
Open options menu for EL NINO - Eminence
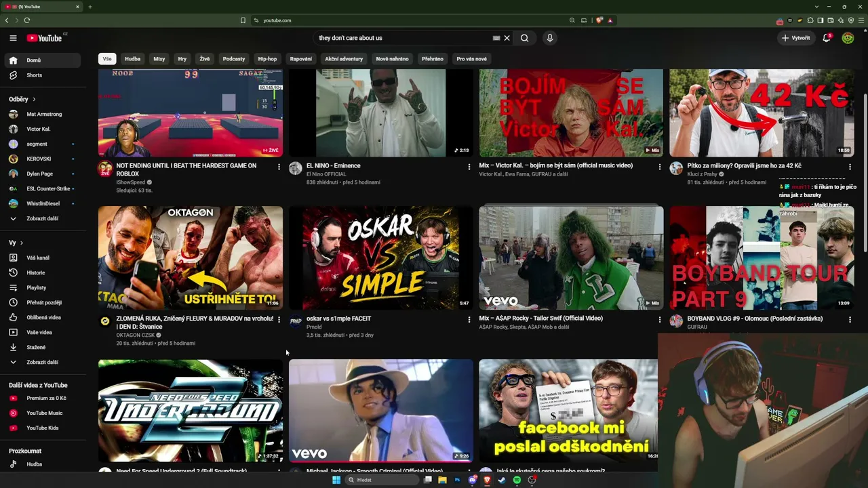click(x=469, y=167)
